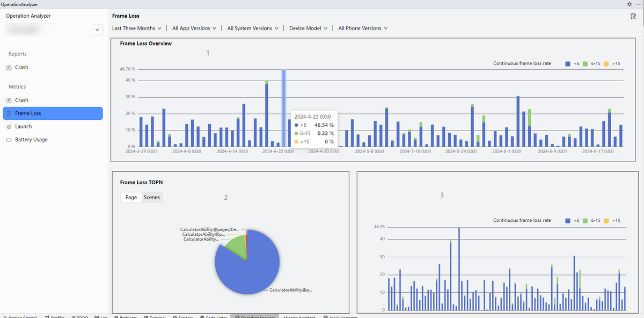Viewport: 644px width, 318px height.
Task: Switch to the Scenes tab in TOPN
Action: point(152,198)
